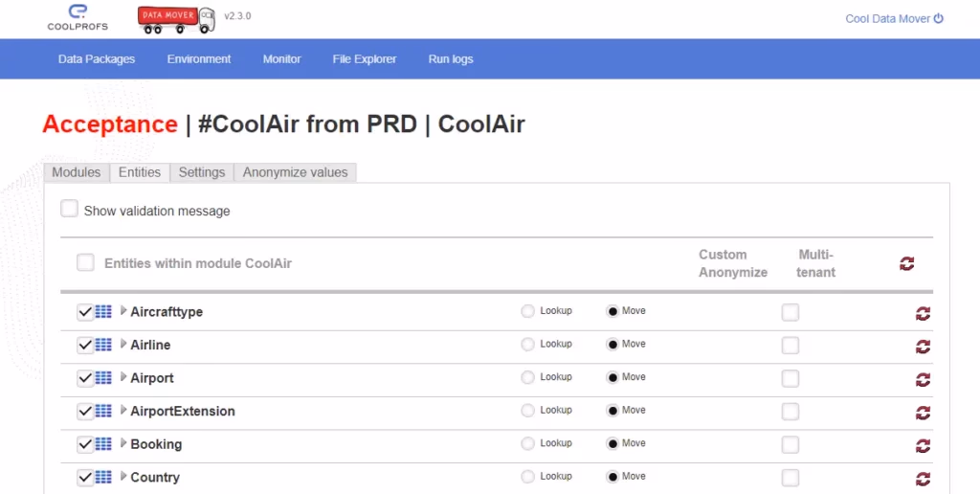Open the Anonymize values tab
The image size is (980, 494).
pyautogui.click(x=296, y=172)
